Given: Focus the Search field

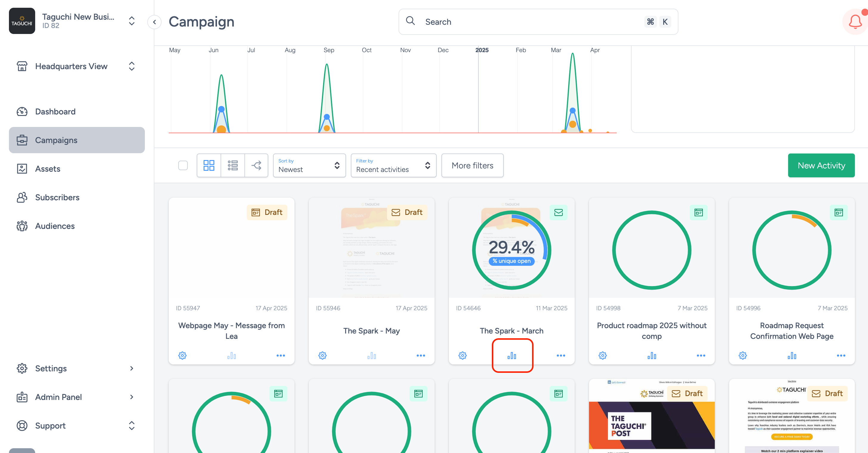Looking at the screenshot, I should click(538, 22).
